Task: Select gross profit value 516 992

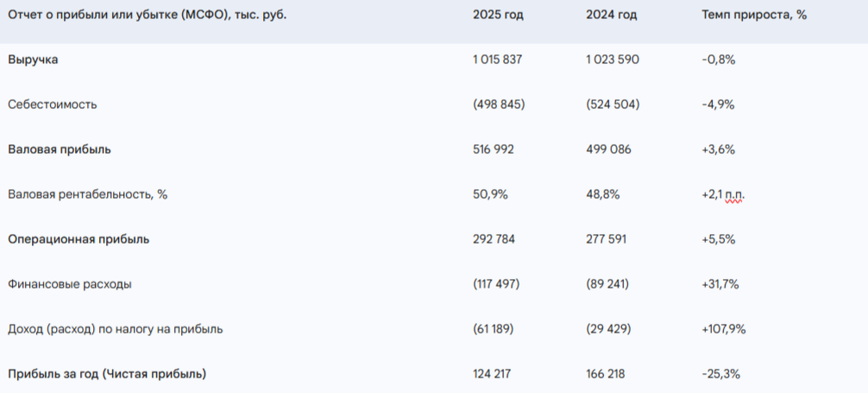Action: point(493,149)
